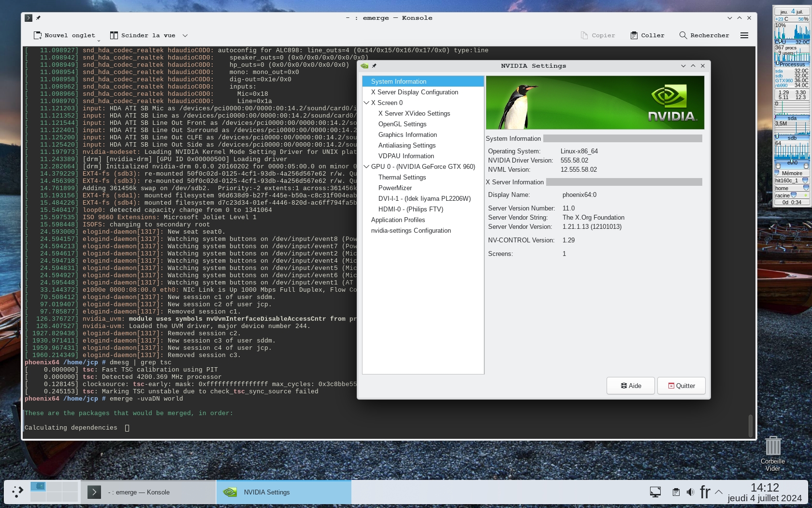Open the Corbeille trash icon on desktop
The height and width of the screenshot is (508, 812).
coord(772,446)
